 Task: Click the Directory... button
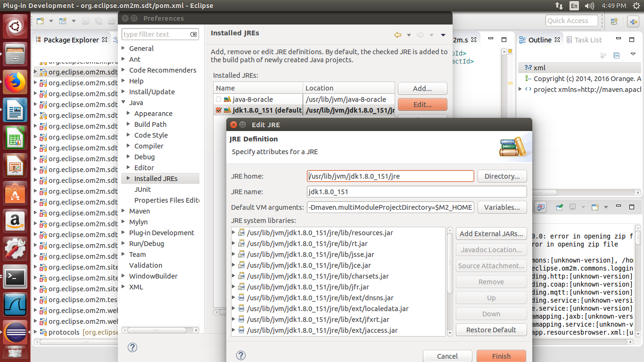point(502,176)
